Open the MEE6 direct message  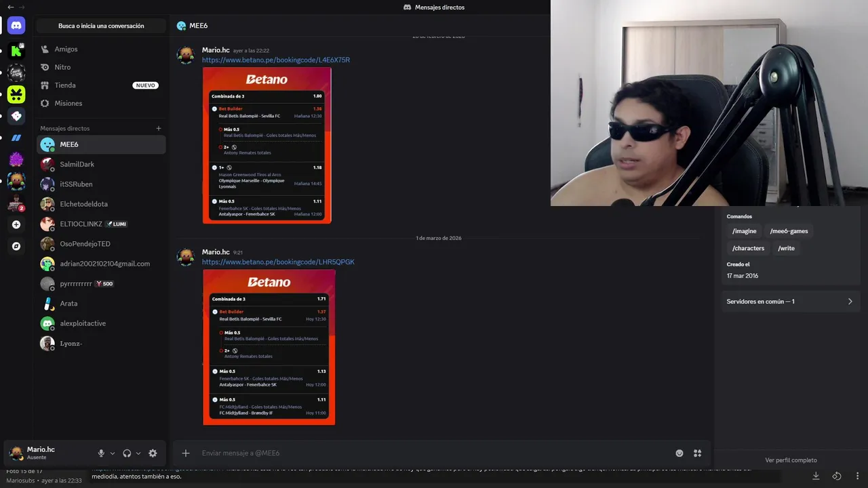(x=100, y=144)
